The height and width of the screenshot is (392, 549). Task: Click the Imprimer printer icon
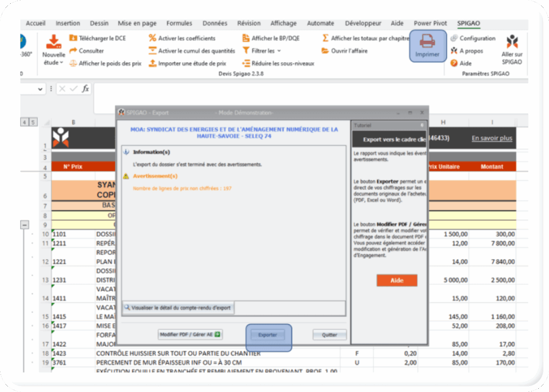tap(427, 41)
